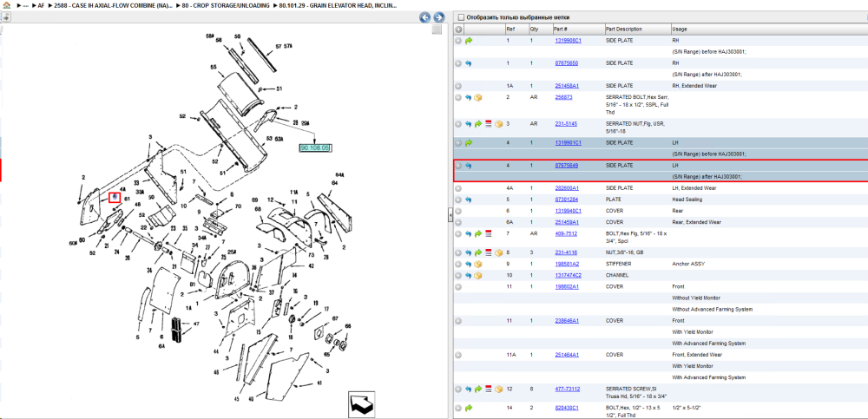Viewport: 868px width, 419px height.
Task: Click the red list icon for part 409-7512
Action: [x=488, y=233]
